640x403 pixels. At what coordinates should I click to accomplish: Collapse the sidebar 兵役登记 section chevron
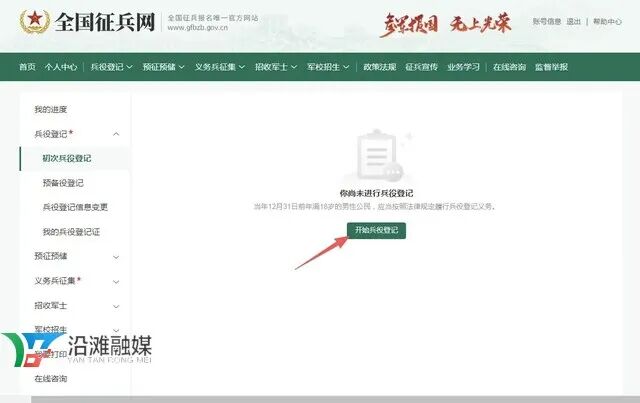pos(116,133)
